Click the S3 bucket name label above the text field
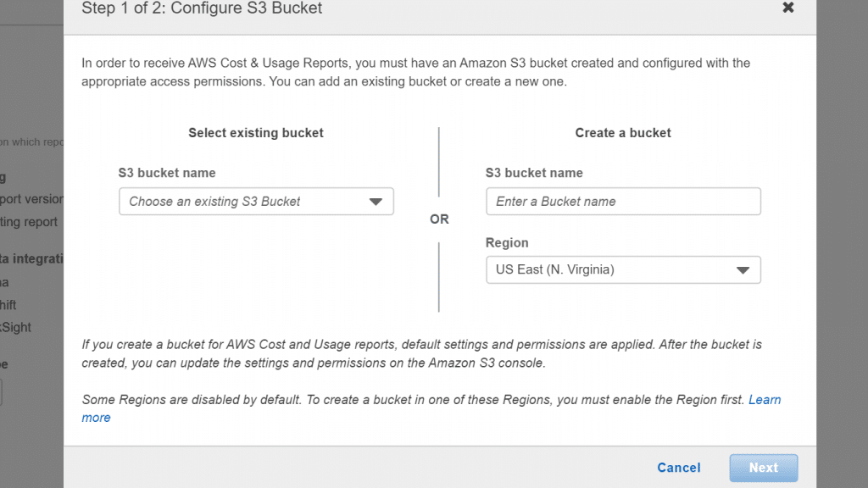 coord(534,173)
